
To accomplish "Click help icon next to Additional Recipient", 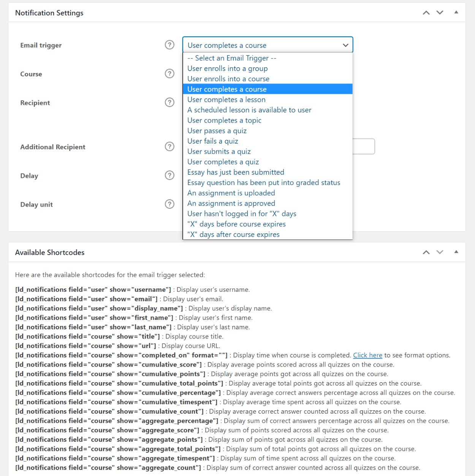I will pos(169,147).
